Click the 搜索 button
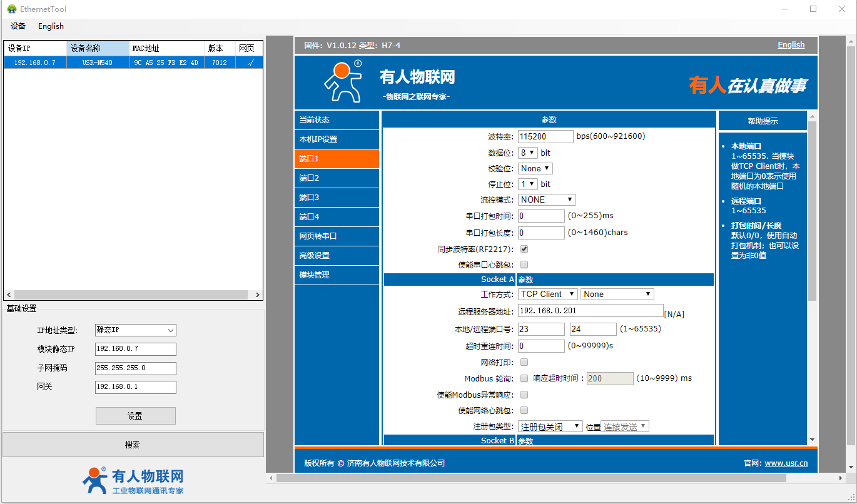 tap(133, 445)
